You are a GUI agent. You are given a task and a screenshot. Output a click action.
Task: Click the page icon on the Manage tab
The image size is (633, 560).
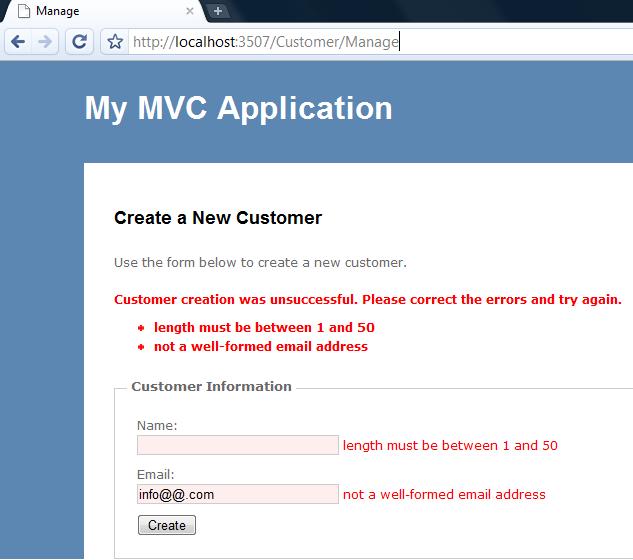[24, 11]
